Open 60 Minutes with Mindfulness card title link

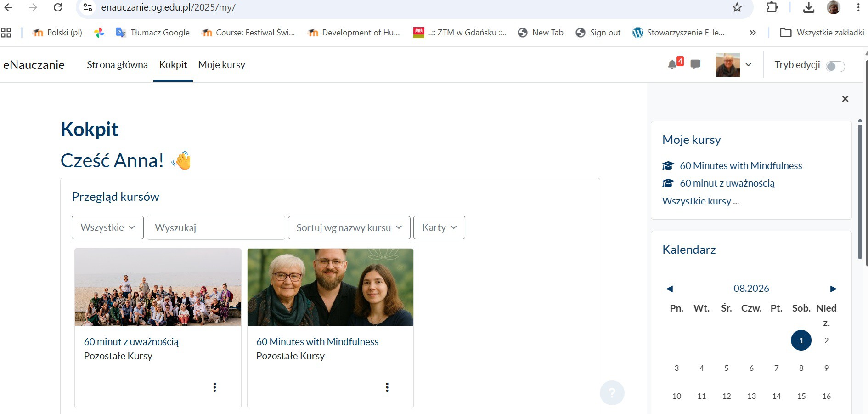(x=317, y=342)
